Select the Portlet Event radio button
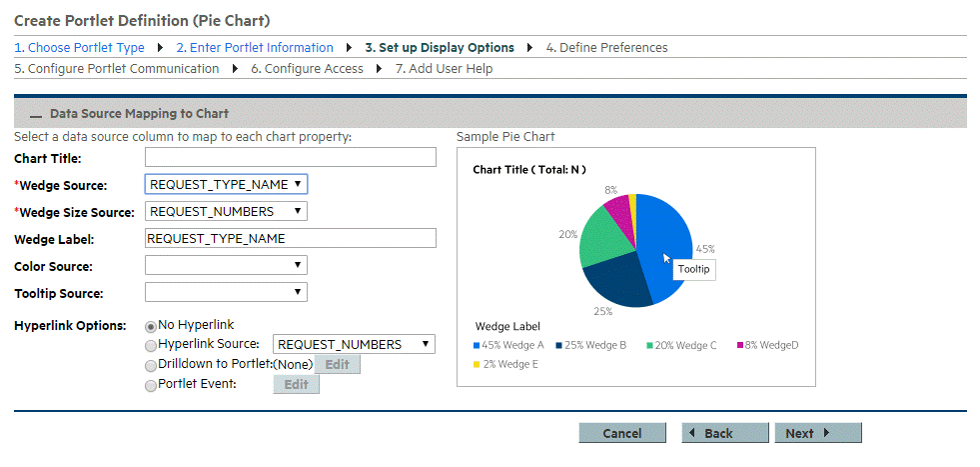980x467 pixels. [x=151, y=385]
